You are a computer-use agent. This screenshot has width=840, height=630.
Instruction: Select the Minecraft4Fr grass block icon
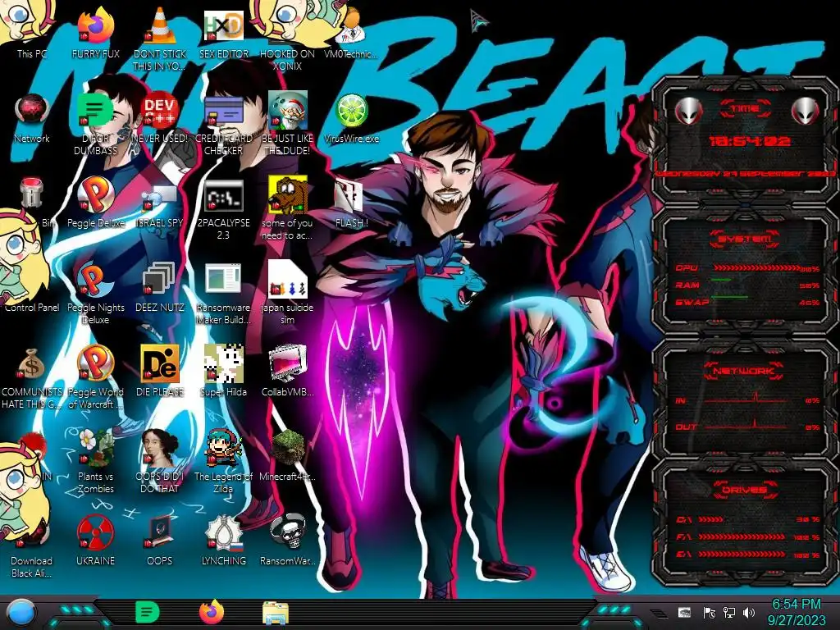tap(287, 455)
